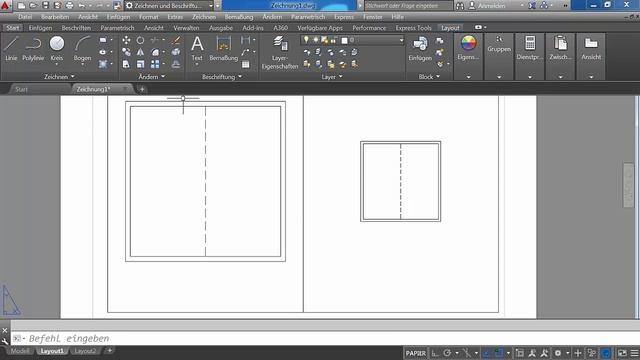The width and height of the screenshot is (640, 360).
Task: Toggle ortho mode in status bar
Action: coord(435,353)
